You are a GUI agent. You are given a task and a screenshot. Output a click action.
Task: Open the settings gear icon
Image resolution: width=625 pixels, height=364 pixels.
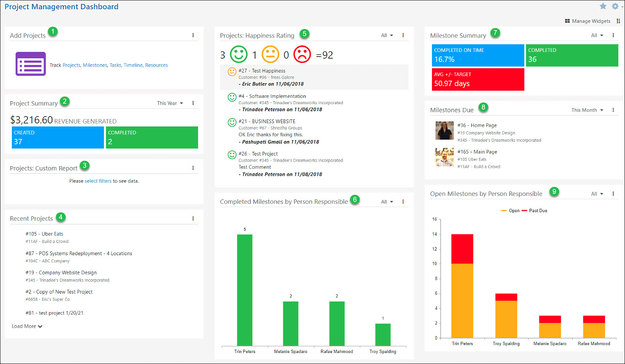click(615, 6)
